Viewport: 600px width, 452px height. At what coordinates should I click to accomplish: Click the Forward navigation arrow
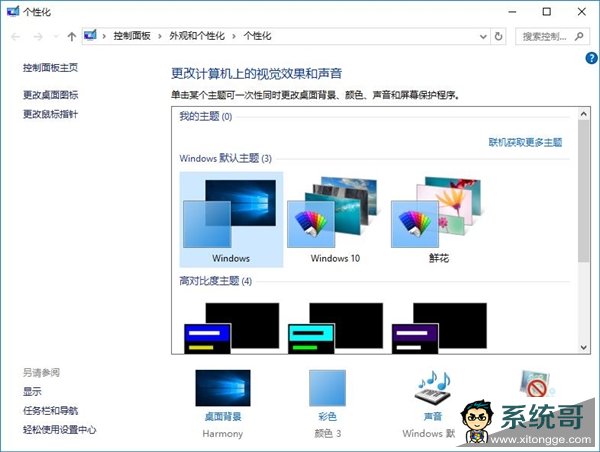38,37
